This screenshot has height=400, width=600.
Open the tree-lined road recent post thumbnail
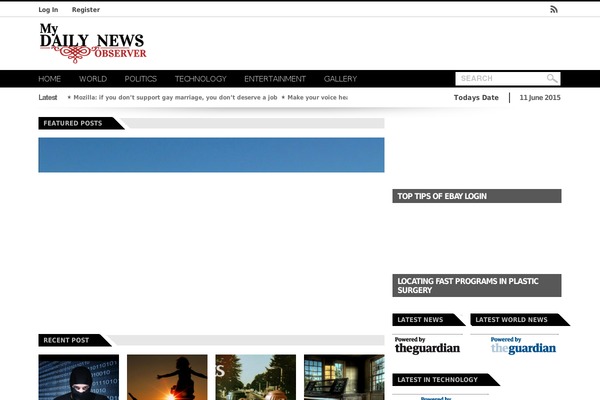tap(256, 377)
